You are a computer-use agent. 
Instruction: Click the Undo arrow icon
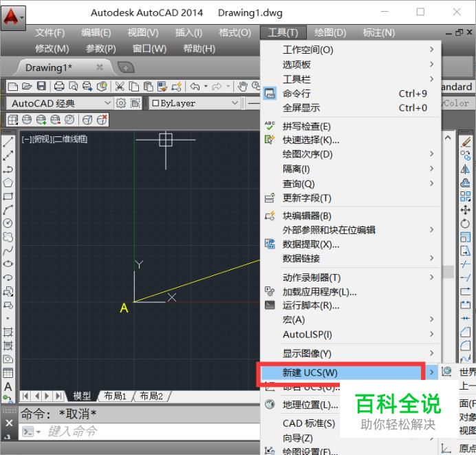[x=195, y=87]
